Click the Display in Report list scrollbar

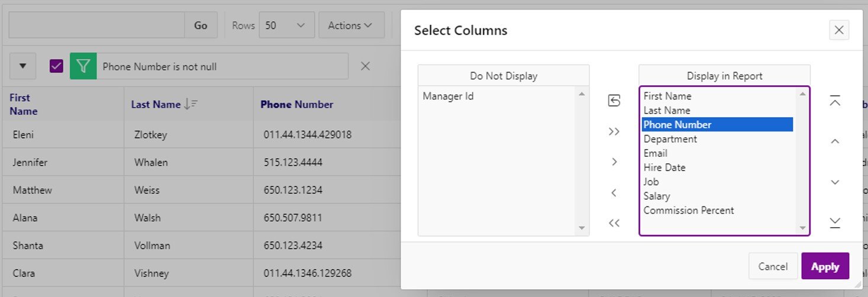[802, 161]
